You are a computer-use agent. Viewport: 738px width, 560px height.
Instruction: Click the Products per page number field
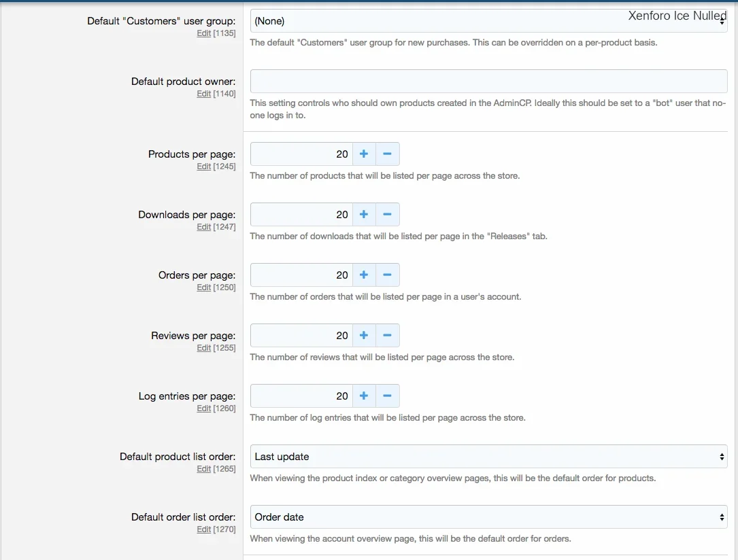coord(301,154)
